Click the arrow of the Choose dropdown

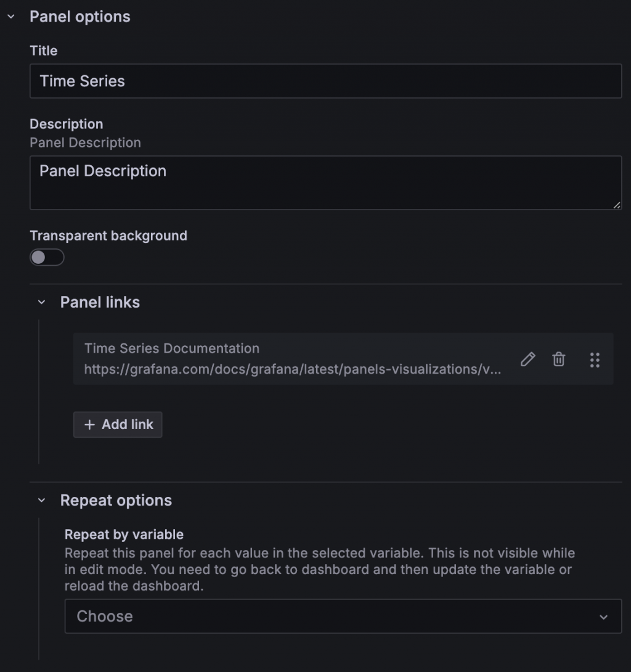pyautogui.click(x=603, y=617)
